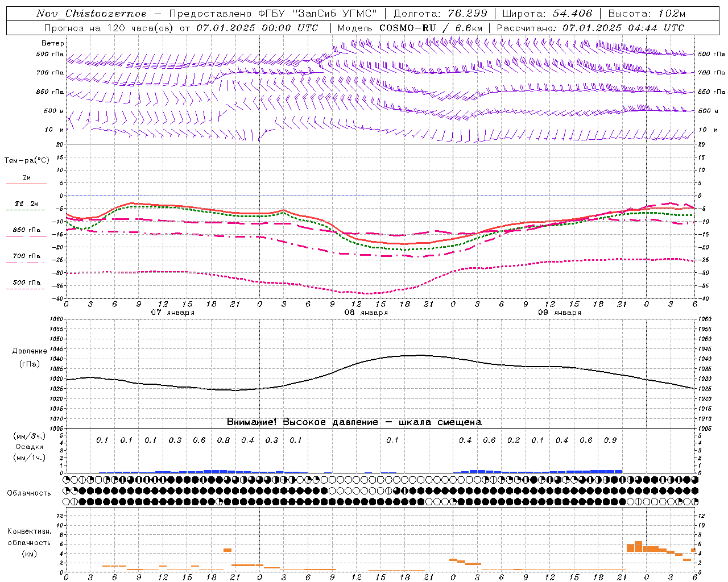Click the Высота: 102м value

tap(647, 14)
